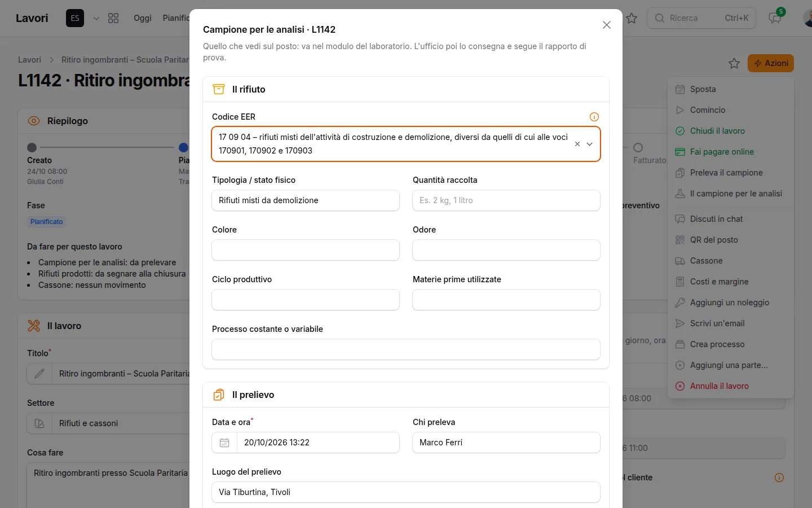Open the chat notifications icon

pos(775,18)
